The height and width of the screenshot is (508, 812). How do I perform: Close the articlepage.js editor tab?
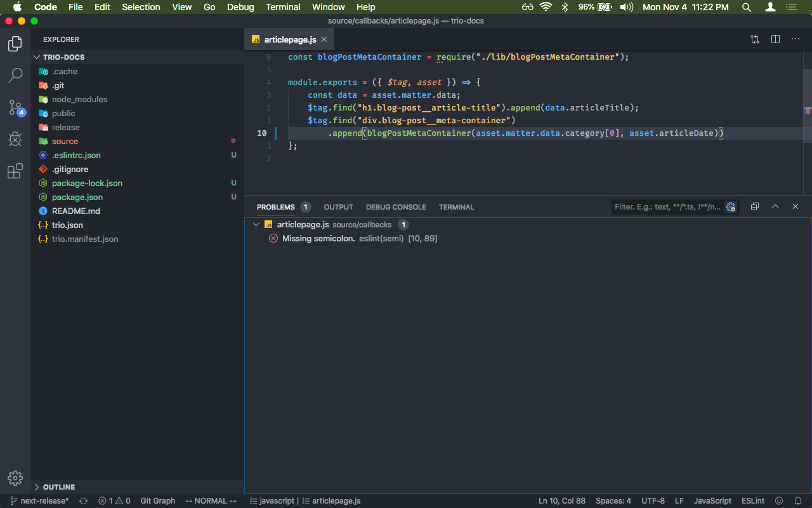click(x=324, y=39)
